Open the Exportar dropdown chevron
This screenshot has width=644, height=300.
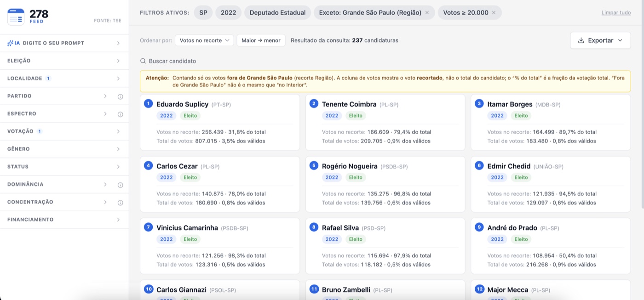tap(620, 40)
